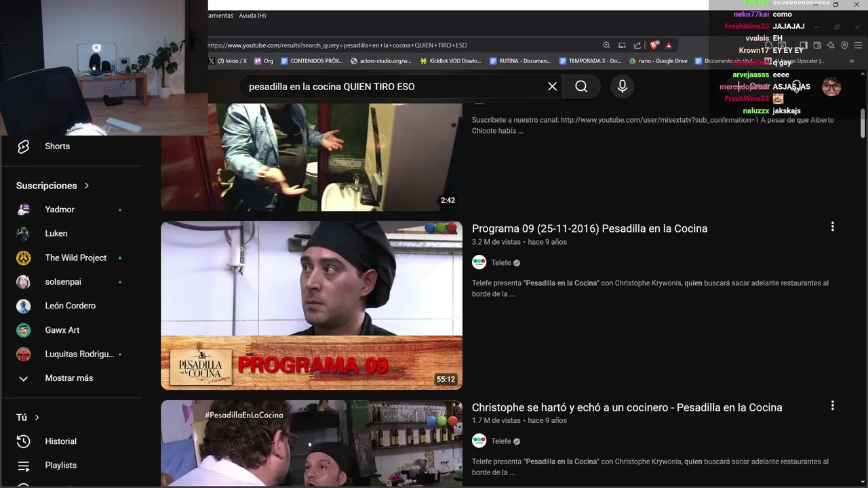Open the user profile avatar top right
Viewport: 868px width, 488px height.
point(831,87)
